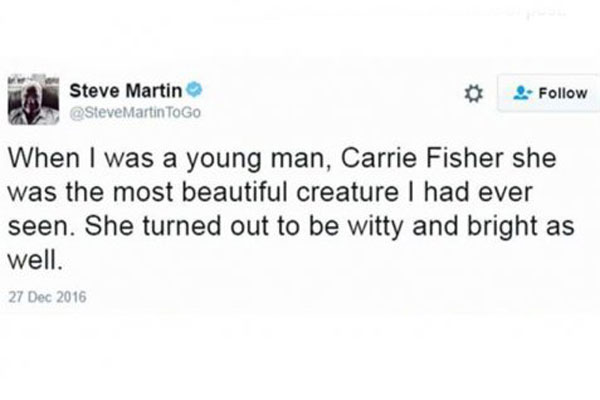Select the tweet's first line starting "When I"
Image resolution: width=600 pixels, height=400 pixels.
pyautogui.click(x=282, y=159)
